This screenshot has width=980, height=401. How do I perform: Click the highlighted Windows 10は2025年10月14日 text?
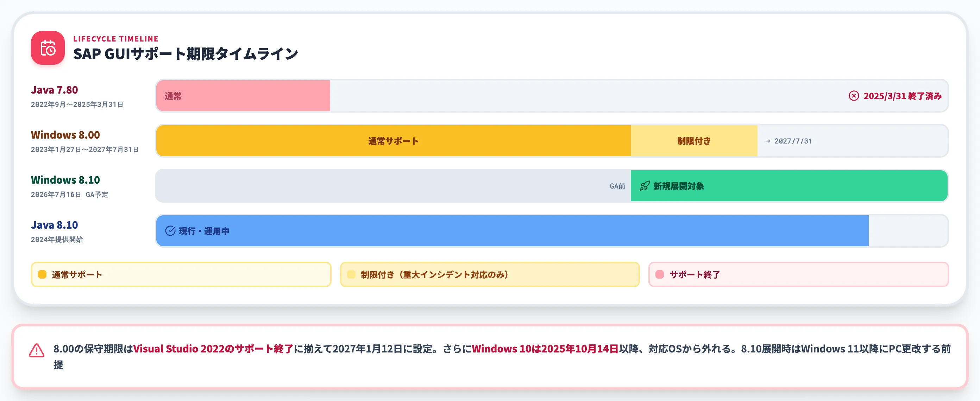tap(545, 349)
